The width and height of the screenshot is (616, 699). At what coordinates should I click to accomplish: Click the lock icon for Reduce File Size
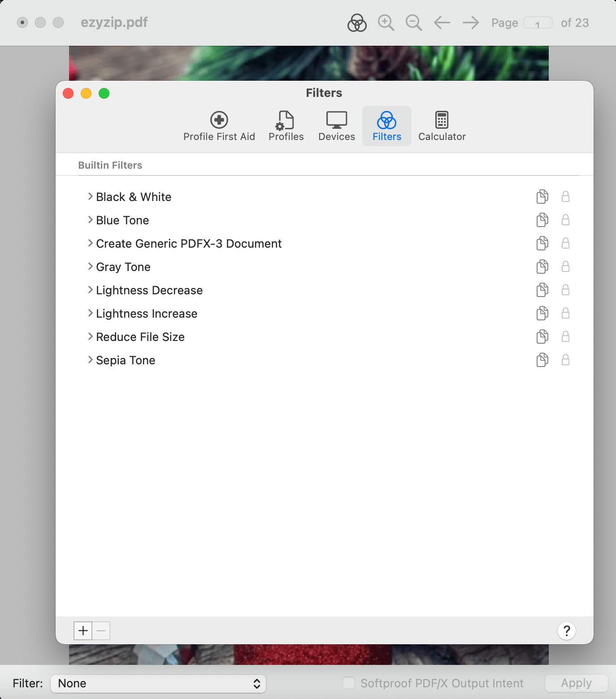click(565, 336)
